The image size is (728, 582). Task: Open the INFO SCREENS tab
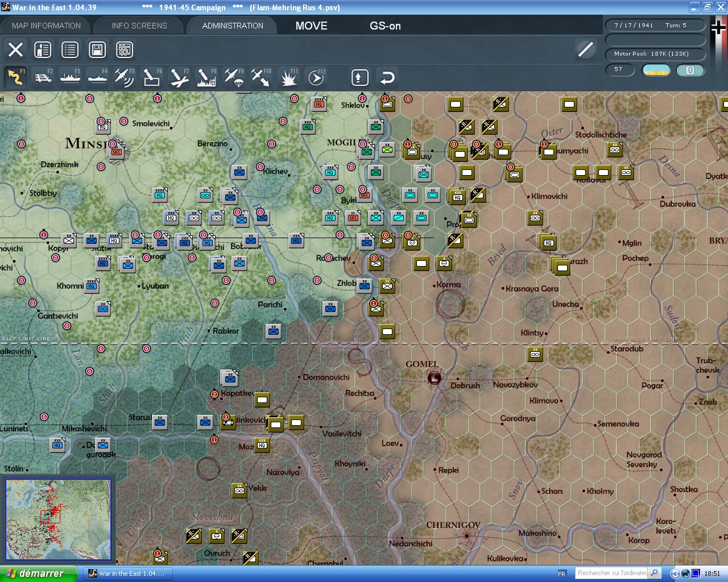coord(139,26)
